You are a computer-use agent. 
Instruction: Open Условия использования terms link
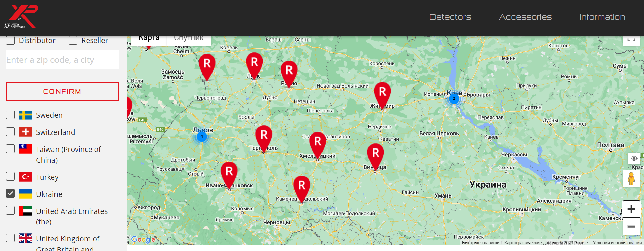tap(617, 243)
